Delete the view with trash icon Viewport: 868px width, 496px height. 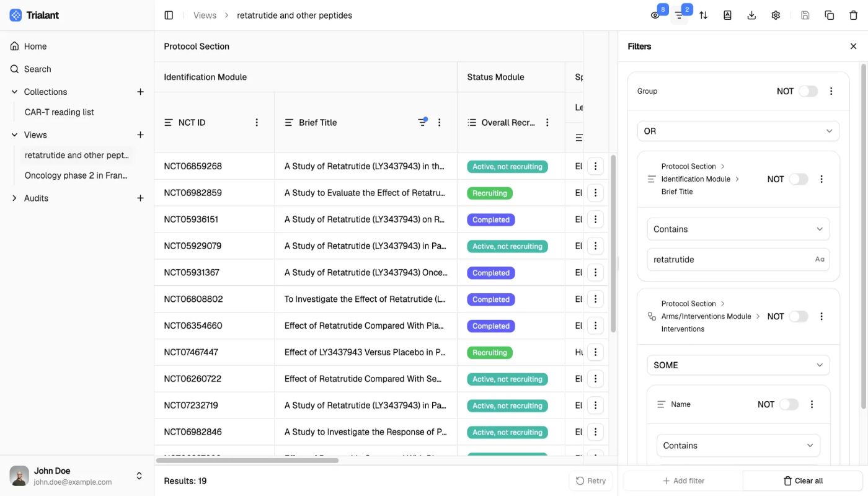853,15
